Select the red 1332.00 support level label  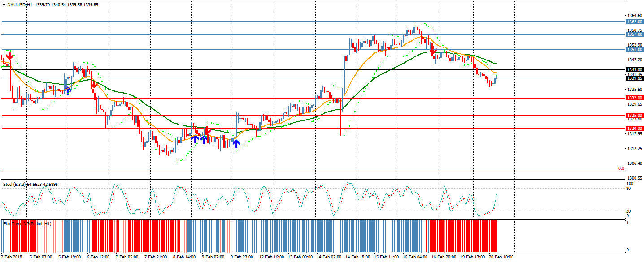pos(634,98)
